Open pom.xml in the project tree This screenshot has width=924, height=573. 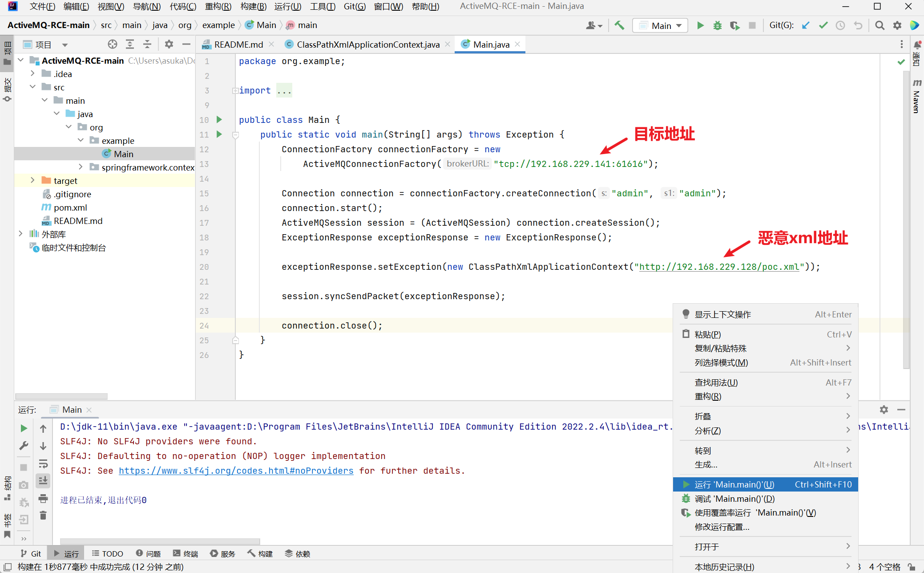(70, 207)
